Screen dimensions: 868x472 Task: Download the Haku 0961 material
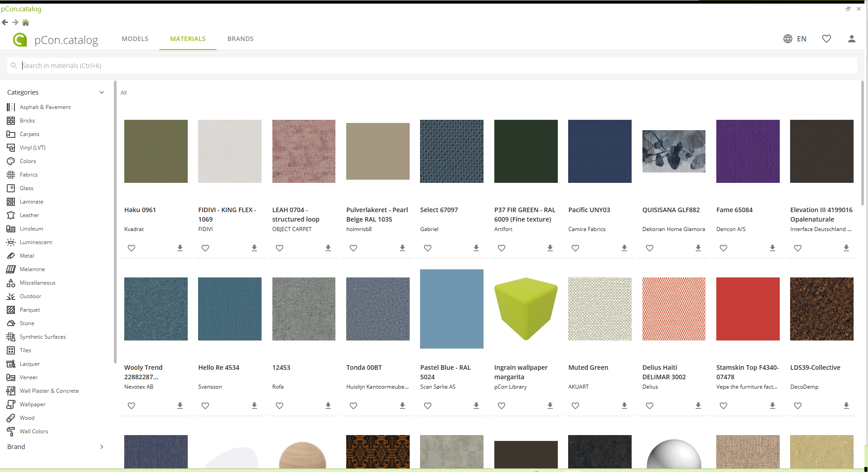click(x=180, y=248)
